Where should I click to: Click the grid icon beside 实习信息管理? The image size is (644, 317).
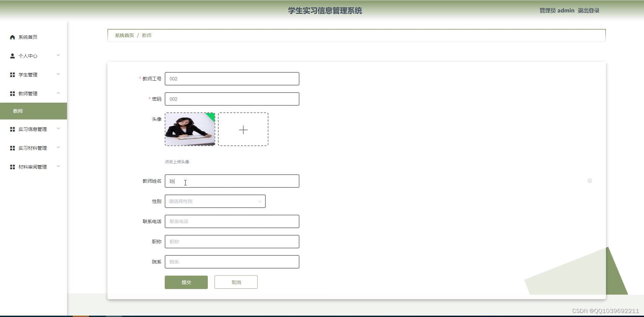(12, 129)
